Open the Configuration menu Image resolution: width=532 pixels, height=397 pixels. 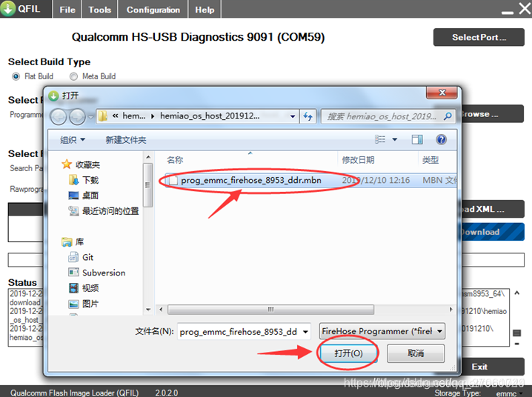click(x=153, y=10)
